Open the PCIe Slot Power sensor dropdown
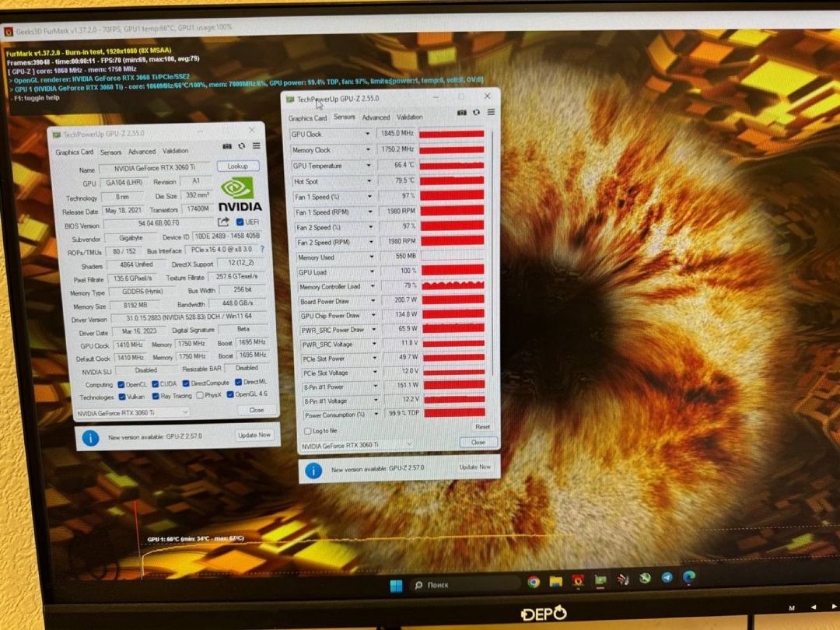 (374, 358)
